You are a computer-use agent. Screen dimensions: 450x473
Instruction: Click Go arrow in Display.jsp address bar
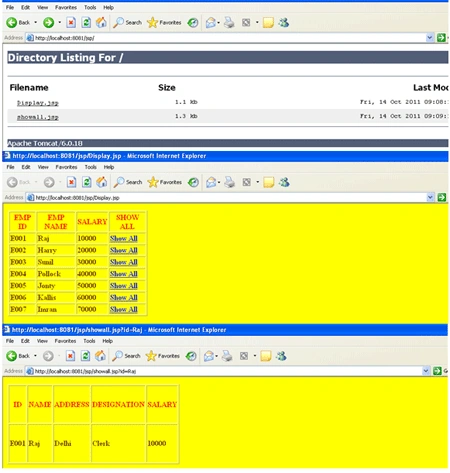[442, 197]
